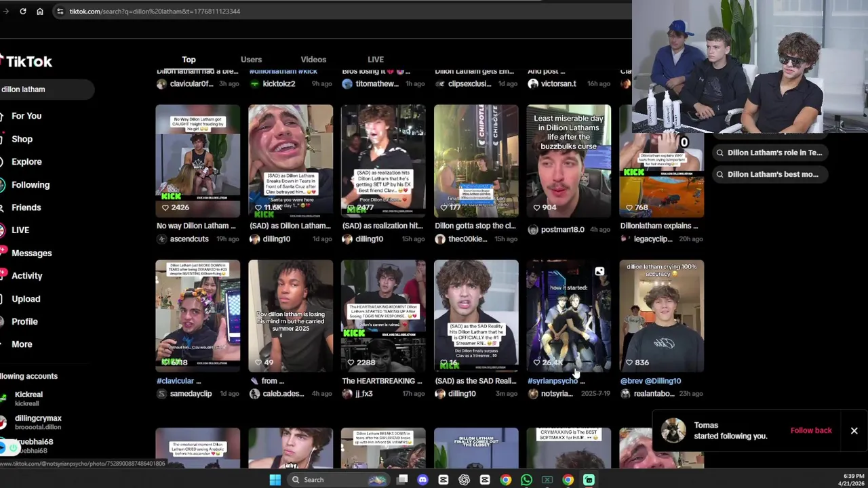Click the magnifier icon next to 'Dillon Latham's role in Te...'
Screen dimensions: 868x488
click(719, 152)
